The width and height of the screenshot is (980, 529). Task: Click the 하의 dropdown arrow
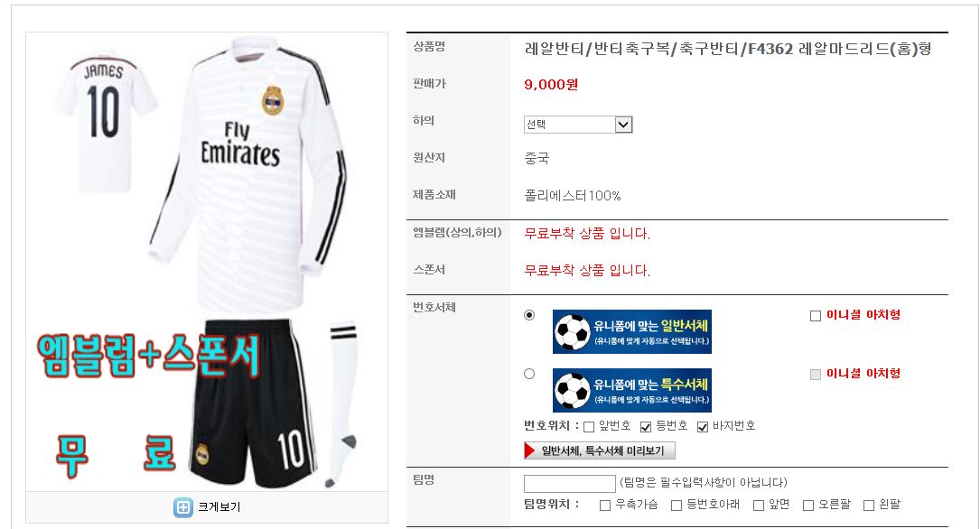pyautogui.click(x=623, y=125)
